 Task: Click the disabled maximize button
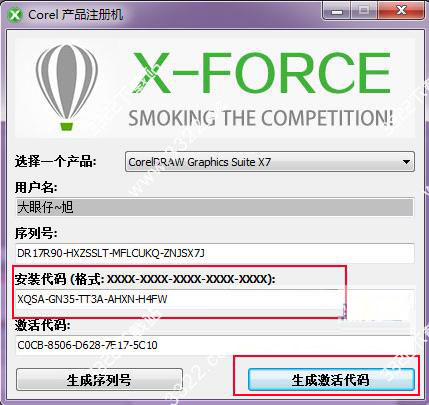(364, 12)
